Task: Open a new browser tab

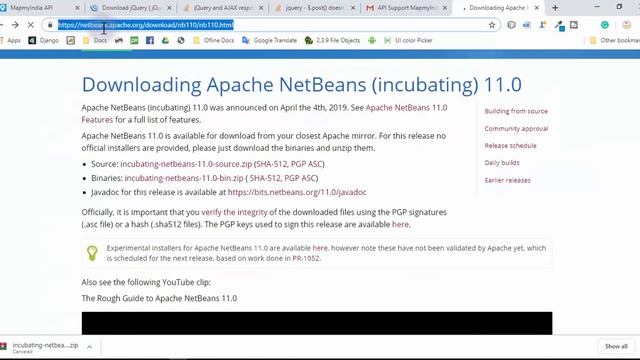Action: (x=555, y=8)
